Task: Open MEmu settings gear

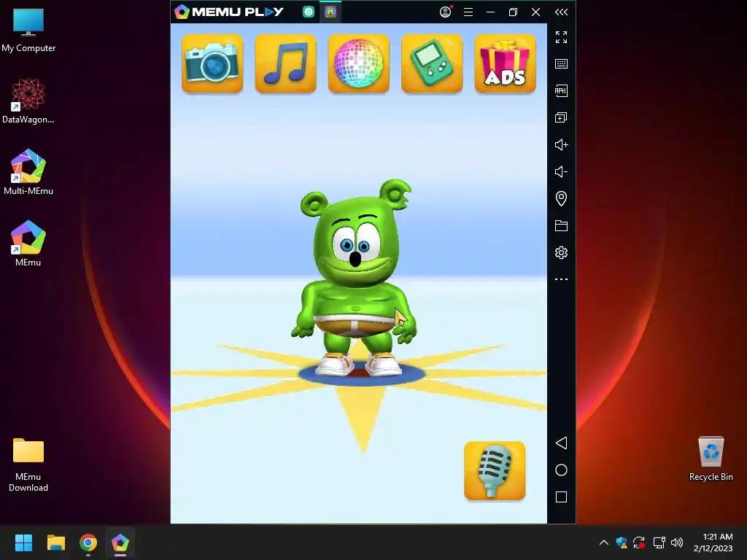Action: [561, 252]
